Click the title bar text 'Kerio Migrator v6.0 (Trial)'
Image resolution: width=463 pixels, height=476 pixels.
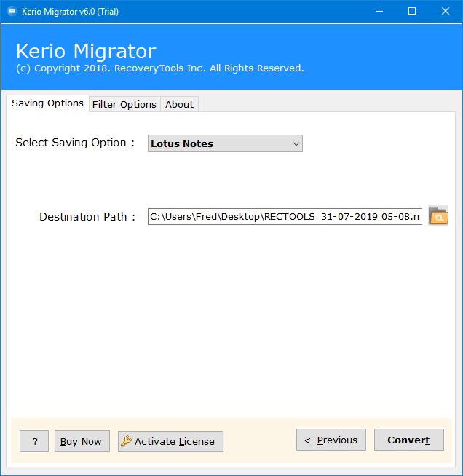(x=70, y=12)
